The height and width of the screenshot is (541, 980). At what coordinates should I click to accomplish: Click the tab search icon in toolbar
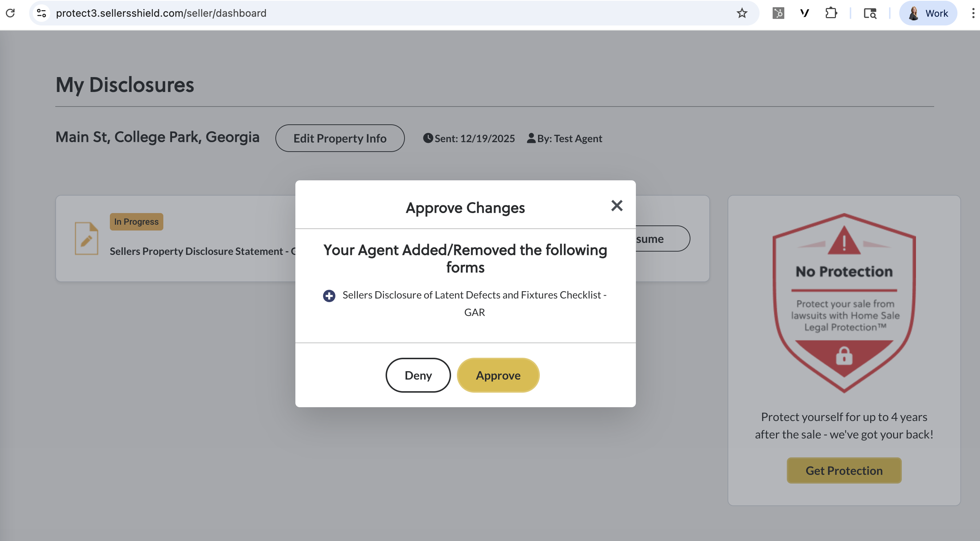pyautogui.click(x=870, y=13)
